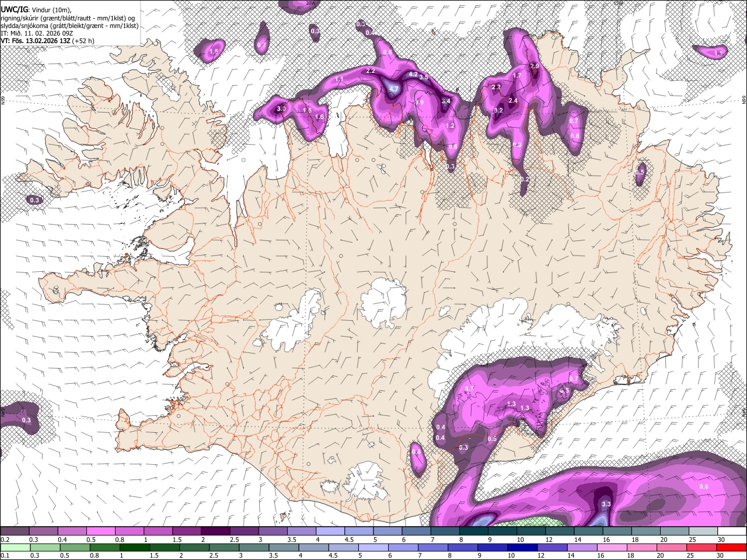
Task: Pick lower legend pale green swatch after 0.1
Action: pyautogui.click(x=15, y=547)
